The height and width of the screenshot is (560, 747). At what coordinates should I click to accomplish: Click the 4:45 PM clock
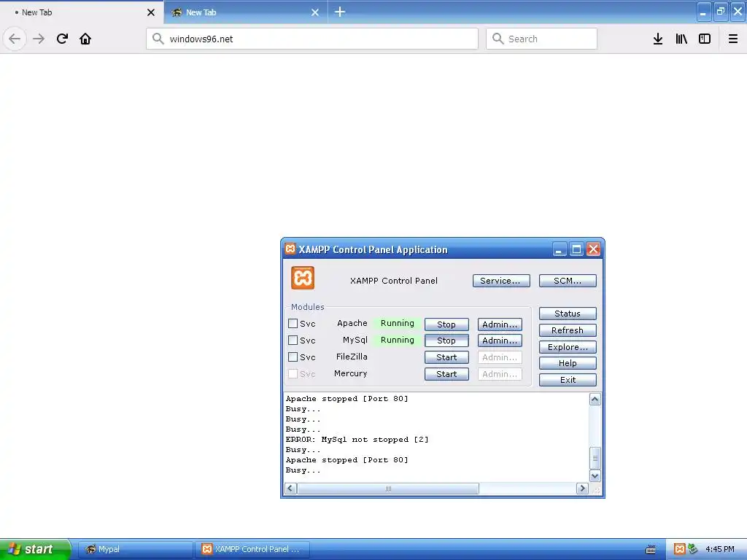tap(720, 549)
